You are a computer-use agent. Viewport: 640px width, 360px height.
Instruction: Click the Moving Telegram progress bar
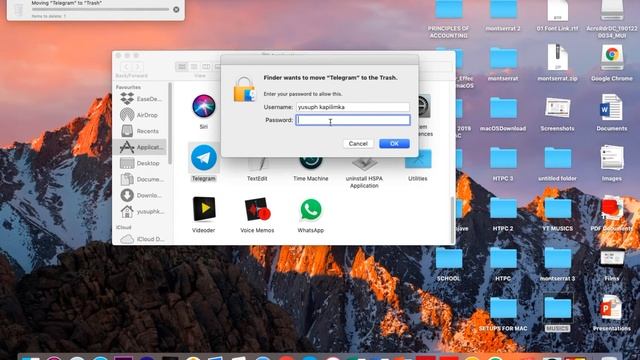pyautogui.click(x=100, y=9)
